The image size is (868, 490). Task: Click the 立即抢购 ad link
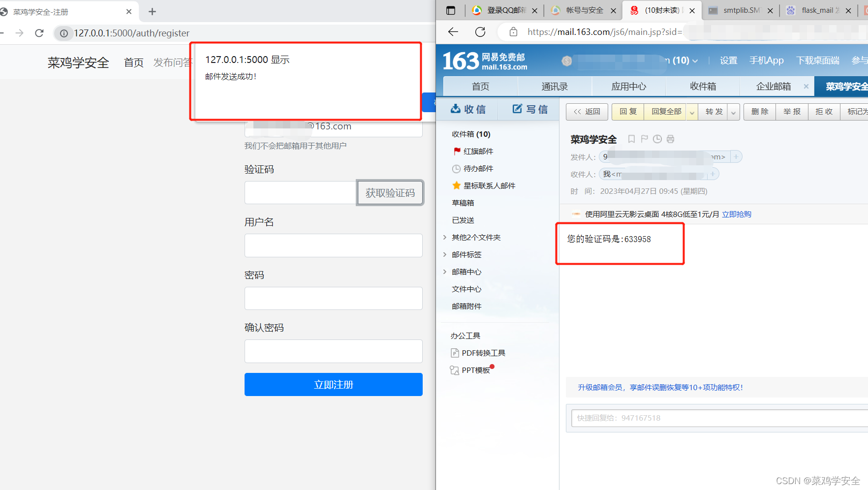[x=736, y=214]
